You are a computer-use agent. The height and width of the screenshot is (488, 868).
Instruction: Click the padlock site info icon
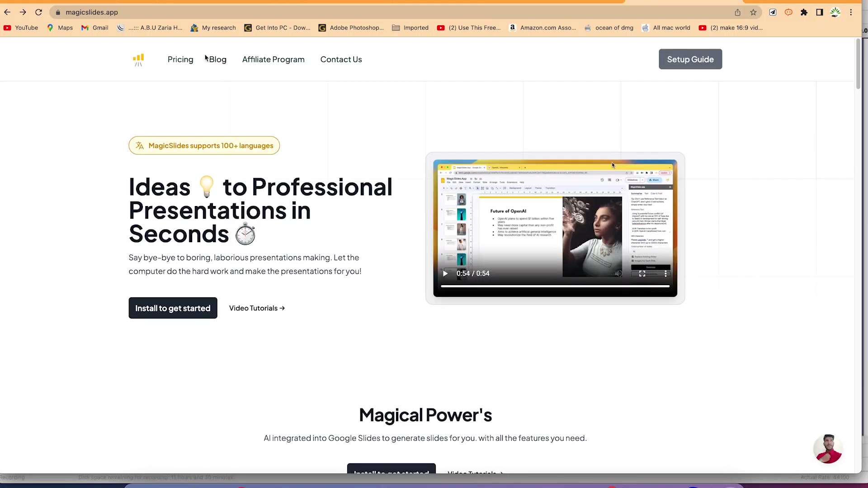point(58,12)
